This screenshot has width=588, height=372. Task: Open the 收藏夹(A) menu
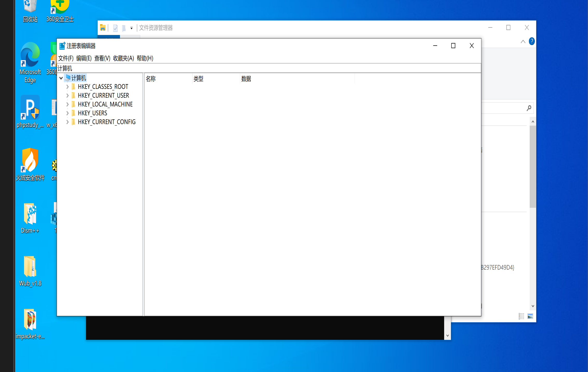tap(123, 58)
